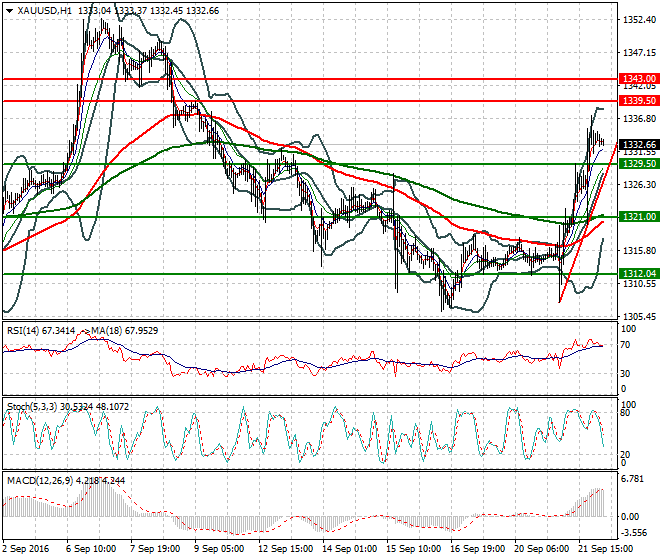Screen dimensions: 660x560
Task: Click the 1352.40 price scale value
Action: coord(639,20)
